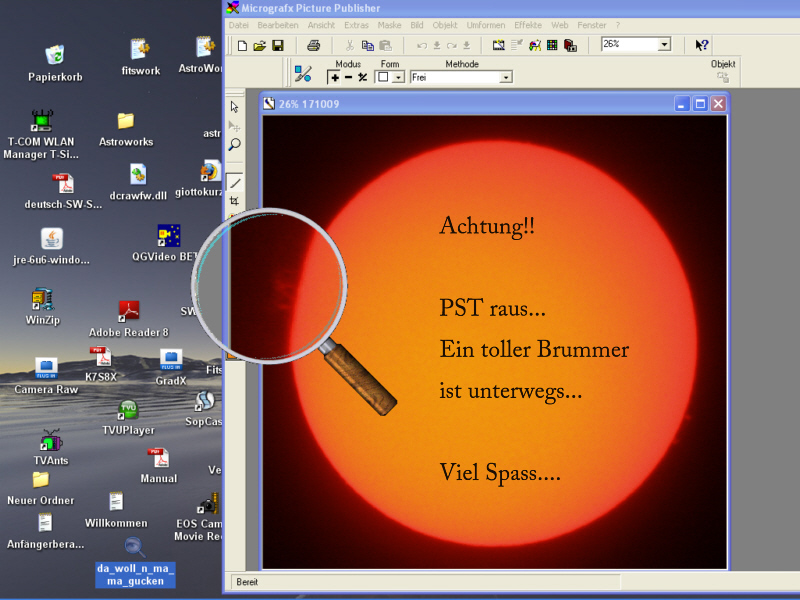800x600 pixels.
Task: Select the Crop tool in the toolbox
Action: point(235,200)
